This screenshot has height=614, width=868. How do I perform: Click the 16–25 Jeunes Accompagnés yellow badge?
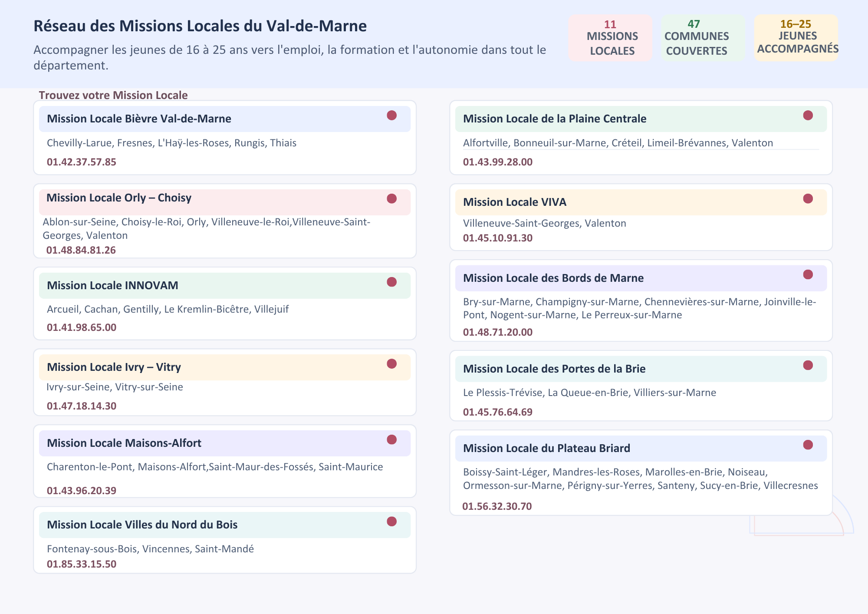(x=796, y=38)
